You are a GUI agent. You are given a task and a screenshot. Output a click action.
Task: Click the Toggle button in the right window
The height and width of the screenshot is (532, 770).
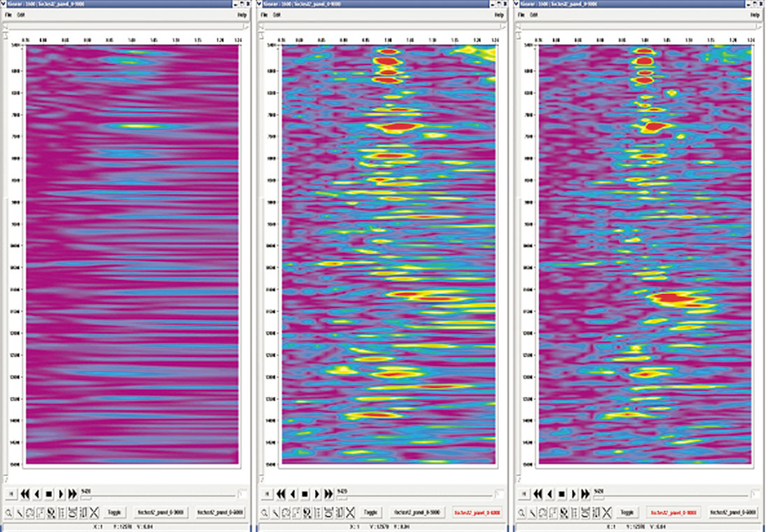tap(627, 512)
